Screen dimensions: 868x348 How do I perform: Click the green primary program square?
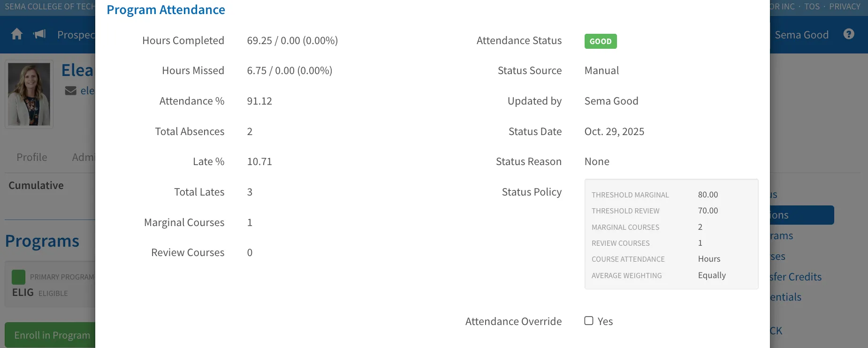tap(18, 277)
